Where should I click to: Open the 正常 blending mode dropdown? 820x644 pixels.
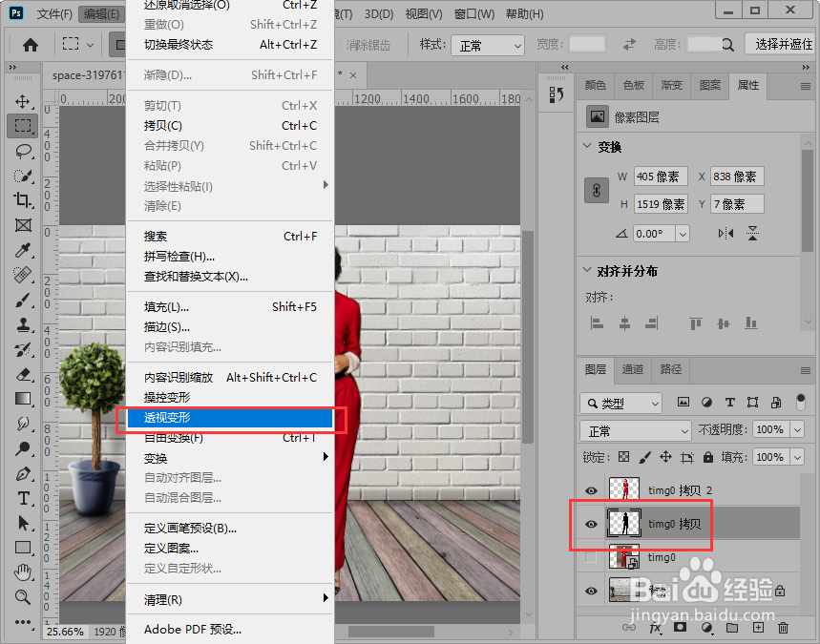[635, 430]
